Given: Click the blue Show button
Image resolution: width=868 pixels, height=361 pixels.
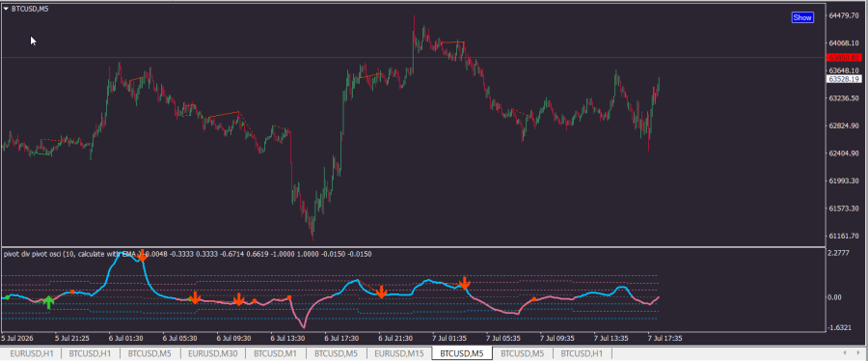Looking at the screenshot, I should (x=802, y=17).
